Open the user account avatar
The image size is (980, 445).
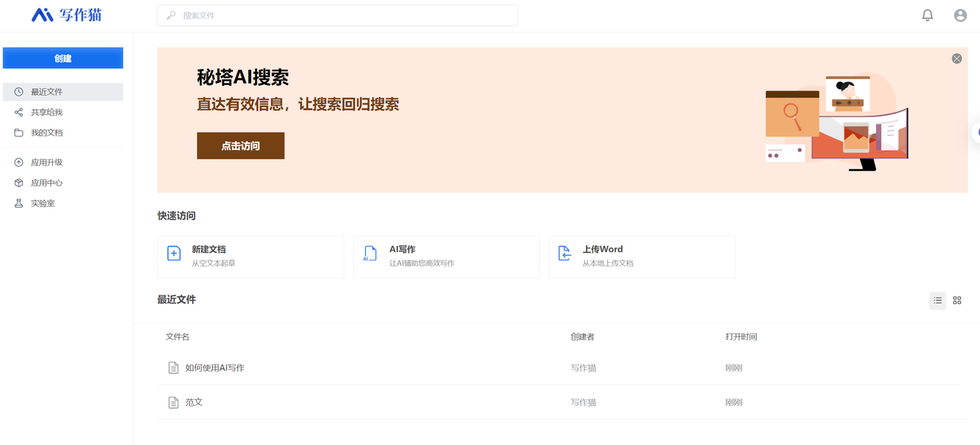[960, 15]
